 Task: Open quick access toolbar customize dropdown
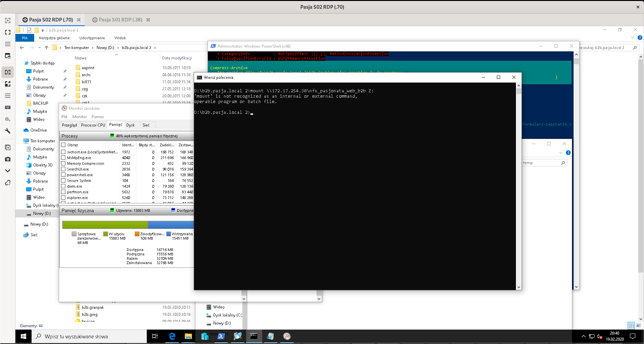43,30
